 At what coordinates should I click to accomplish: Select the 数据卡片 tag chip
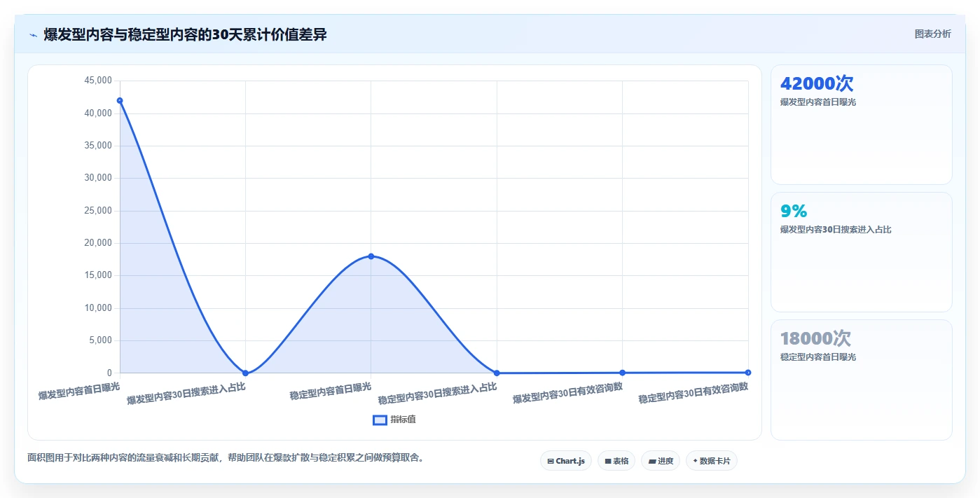[x=712, y=461]
